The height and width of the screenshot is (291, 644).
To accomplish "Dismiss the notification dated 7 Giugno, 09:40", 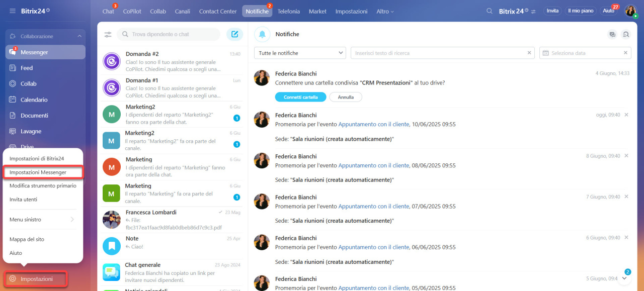I will [x=626, y=197].
